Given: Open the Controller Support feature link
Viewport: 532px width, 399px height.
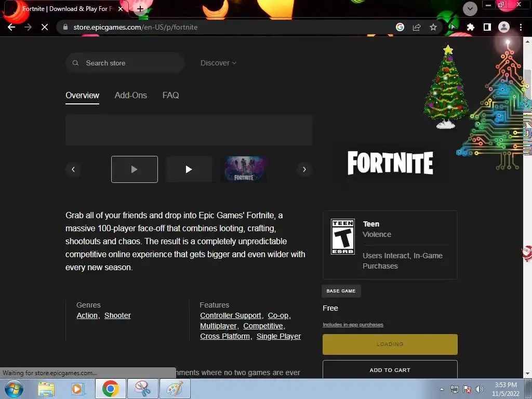Looking at the screenshot, I should [x=230, y=315].
